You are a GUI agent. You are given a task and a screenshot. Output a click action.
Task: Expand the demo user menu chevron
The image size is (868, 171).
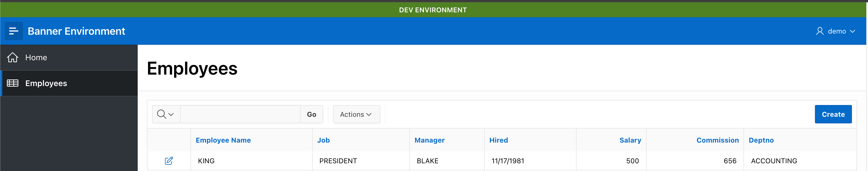(853, 31)
